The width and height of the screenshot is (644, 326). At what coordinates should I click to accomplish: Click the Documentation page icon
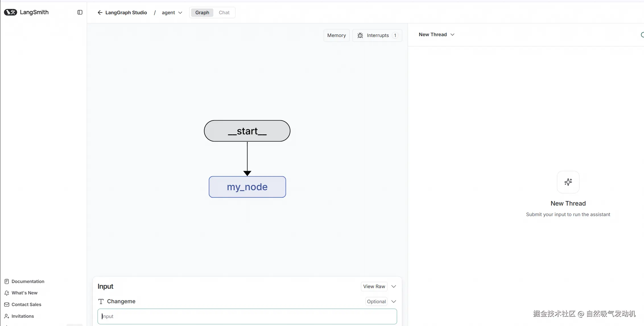7,281
